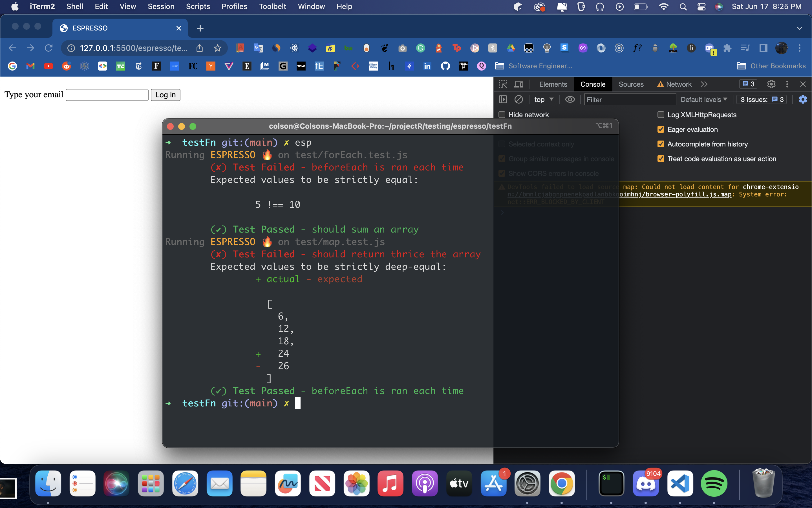This screenshot has width=812, height=508.
Task: Click the clear console icon
Action: click(x=519, y=99)
